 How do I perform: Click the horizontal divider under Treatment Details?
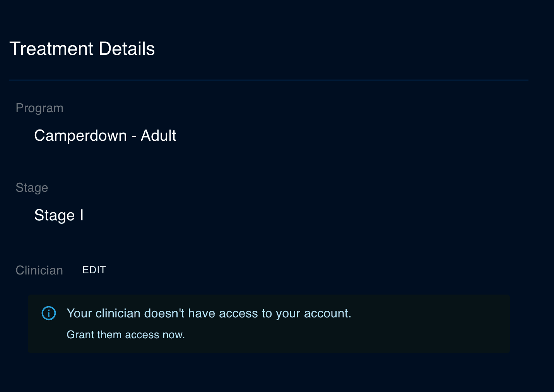[x=269, y=80]
